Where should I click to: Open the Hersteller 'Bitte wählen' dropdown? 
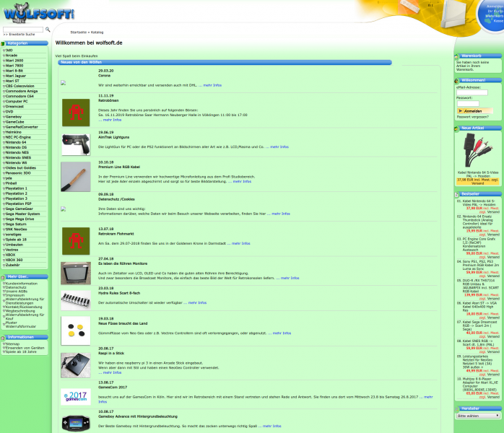click(x=478, y=416)
